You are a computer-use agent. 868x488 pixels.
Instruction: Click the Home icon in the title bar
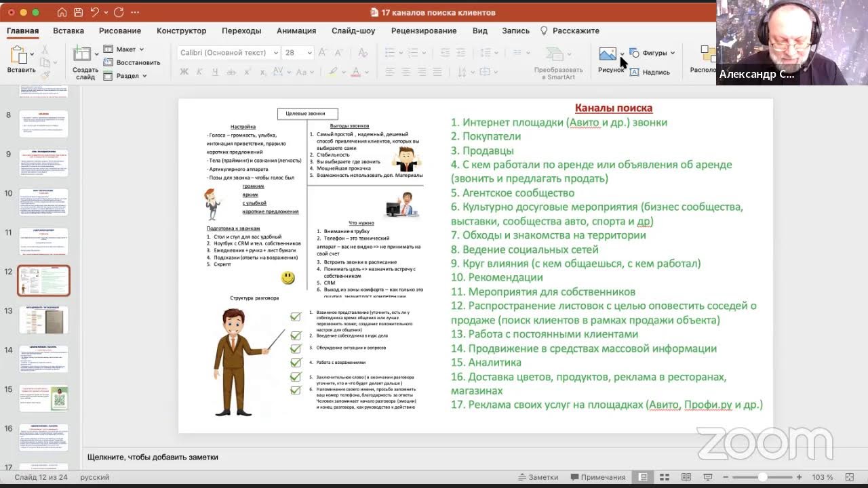click(x=62, y=12)
